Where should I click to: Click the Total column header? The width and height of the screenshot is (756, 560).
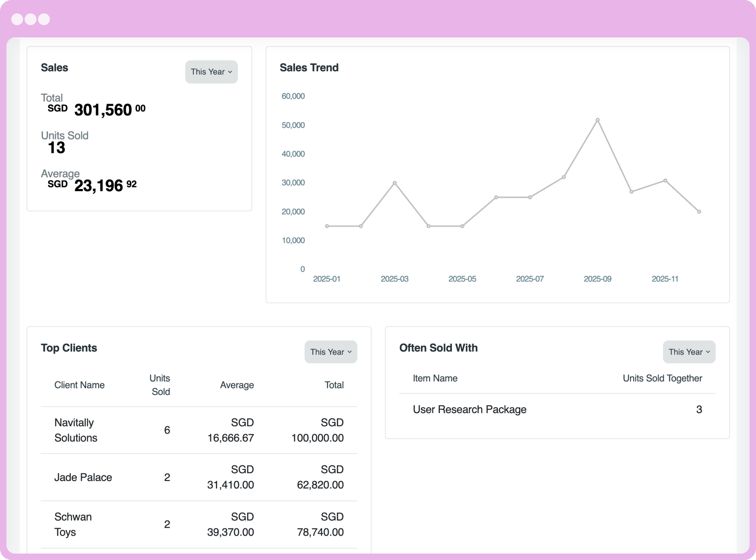point(334,385)
